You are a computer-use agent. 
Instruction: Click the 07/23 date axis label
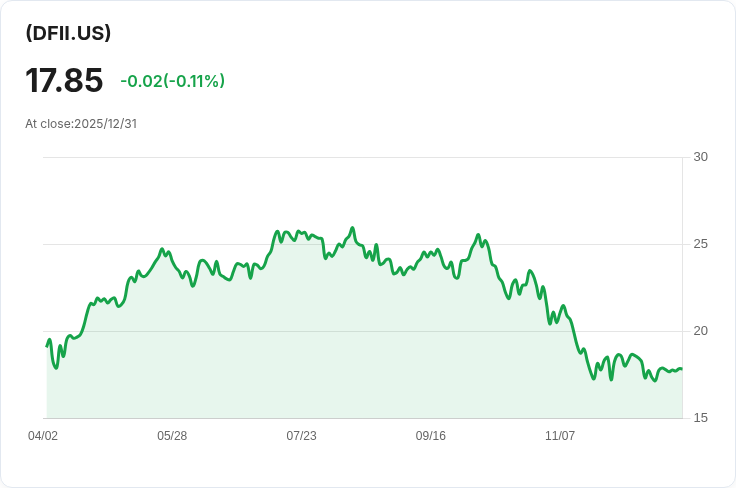point(301,436)
